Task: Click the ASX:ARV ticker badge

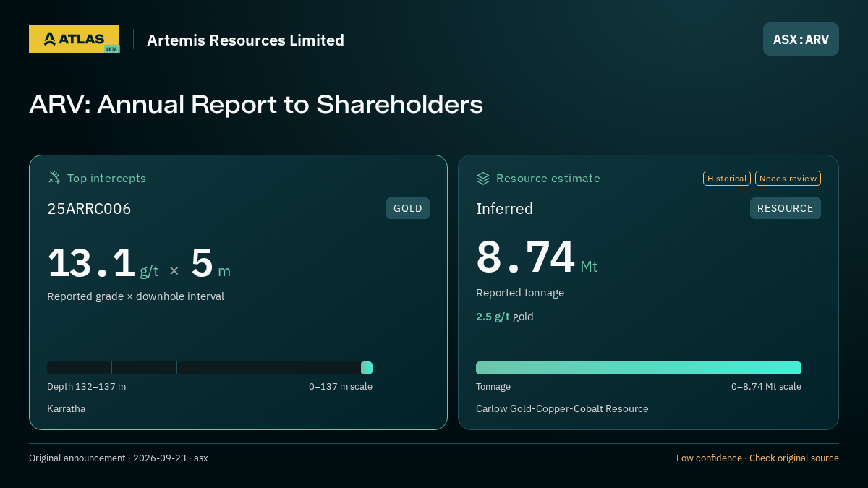Action: point(801,39)
